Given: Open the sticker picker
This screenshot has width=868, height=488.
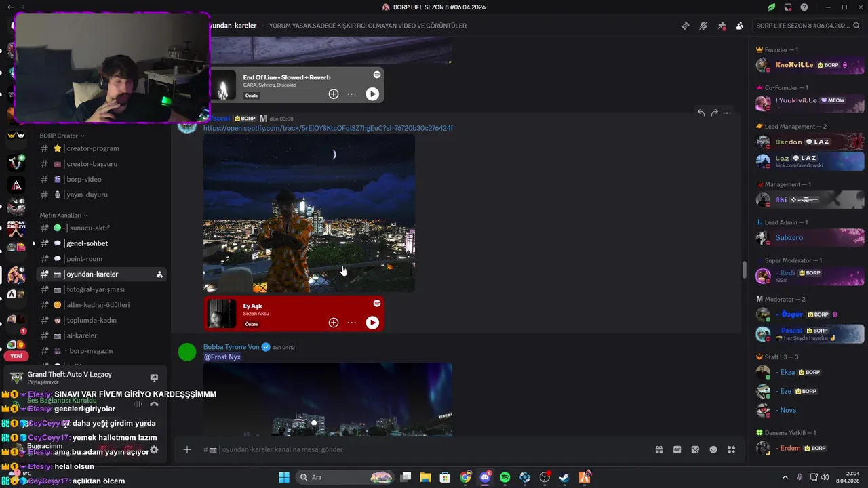Looking at the screenshot, I should [695, 449].
